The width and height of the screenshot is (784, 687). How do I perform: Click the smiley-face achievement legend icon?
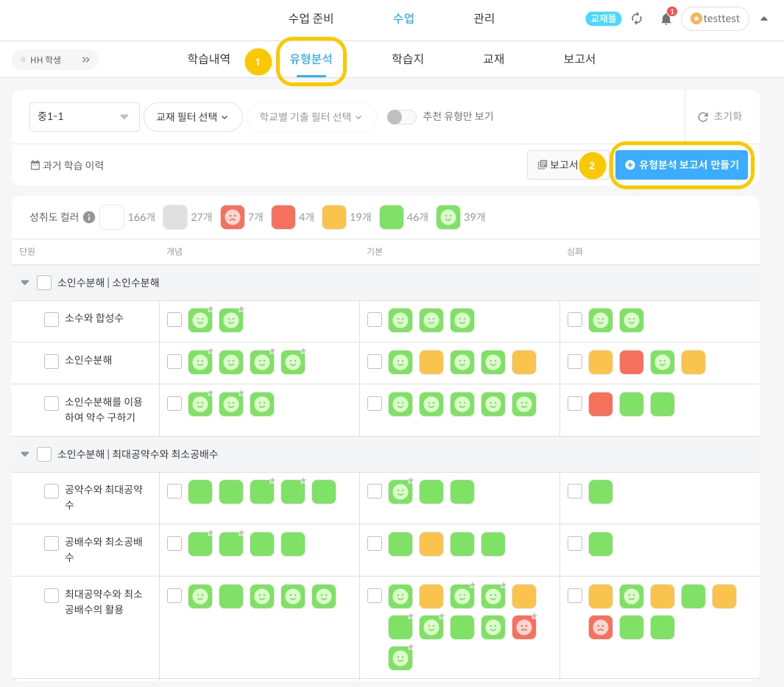448,217
